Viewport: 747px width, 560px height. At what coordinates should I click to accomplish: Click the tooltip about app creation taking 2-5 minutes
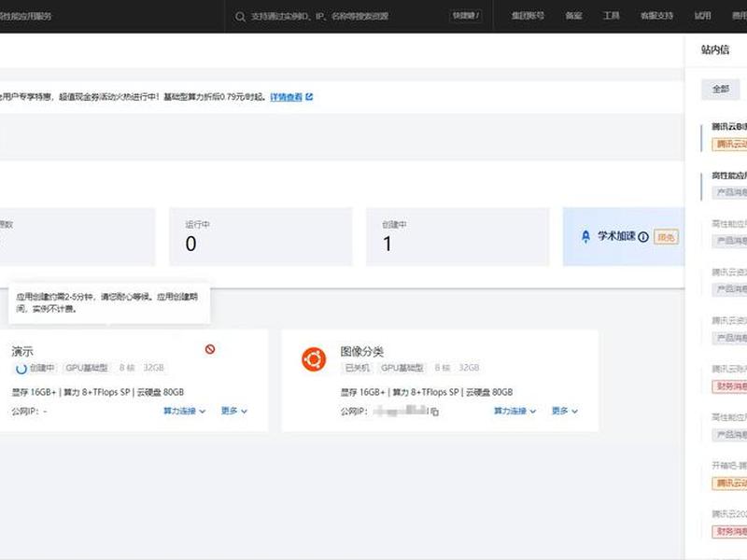[109, 302]
